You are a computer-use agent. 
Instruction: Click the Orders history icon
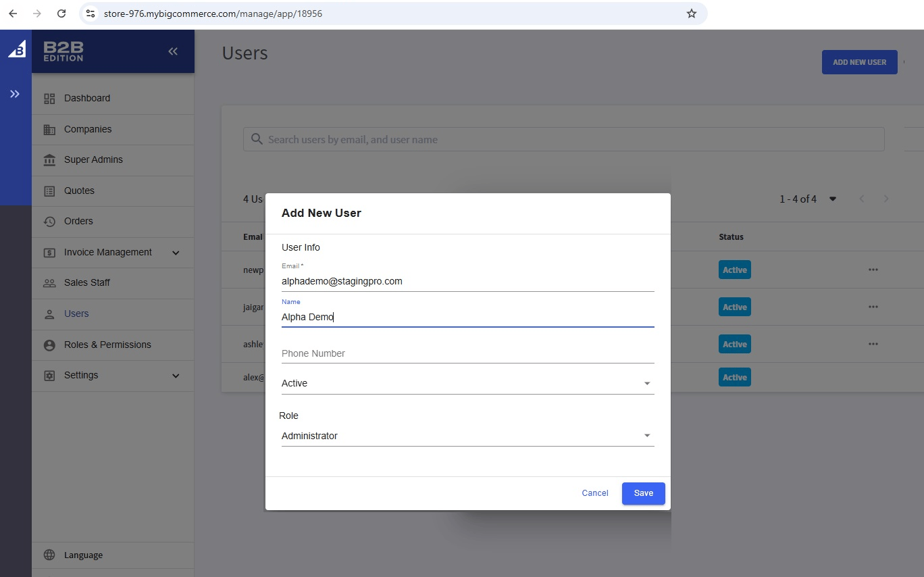49,222
